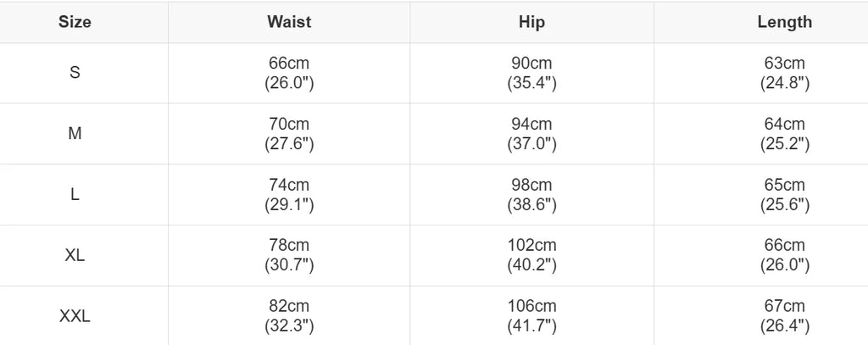The height and width of the screenshot is (345, 868).
Task: Click the Length column header
Action: click(784, 23)
